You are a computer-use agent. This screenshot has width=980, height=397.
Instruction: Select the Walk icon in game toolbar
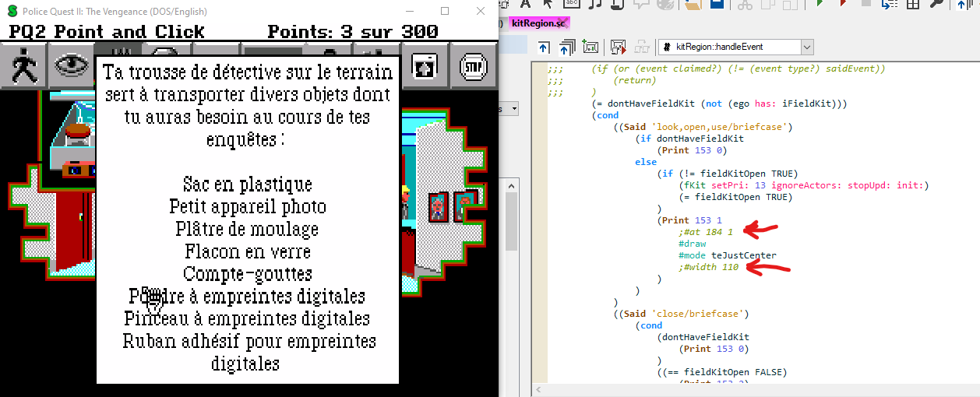[x=23, y=65]
